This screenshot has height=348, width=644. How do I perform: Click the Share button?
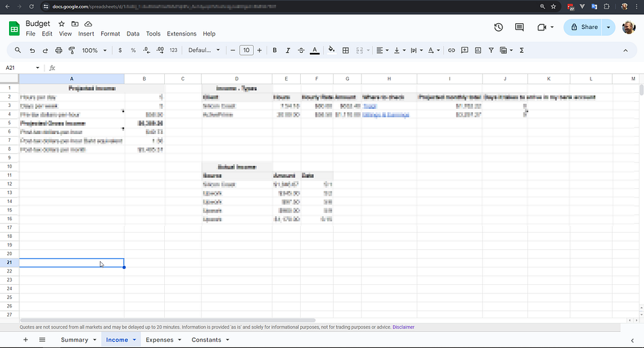click(584, 27)
